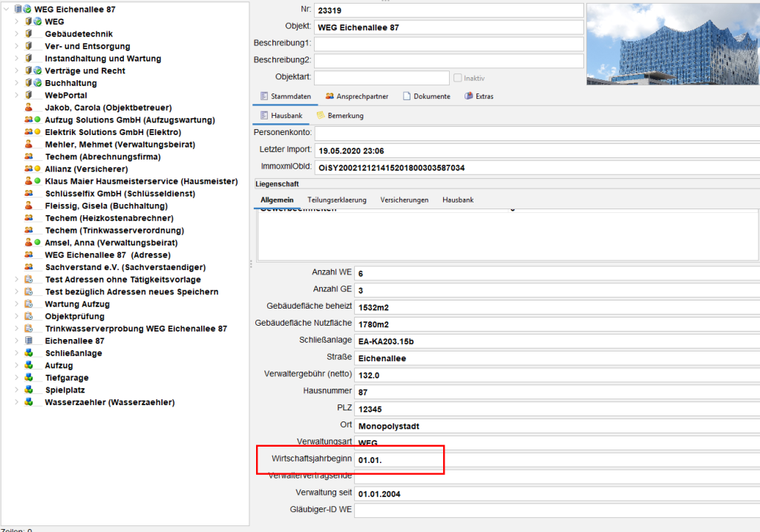The height and width of the screenshot is (532, 760).
Task: Expand the Buchhaltung tree node
Action: pos(17,83)
